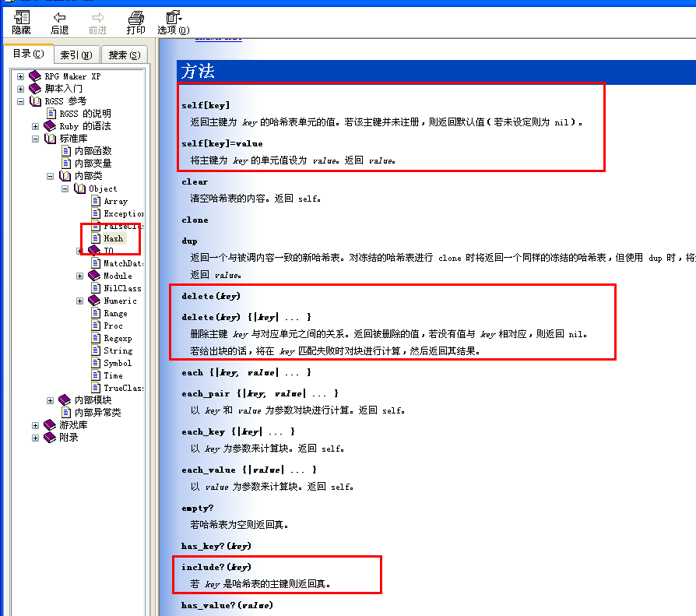
Task: Click the page icon beside Regexp
Action: (x=96, y=337)
